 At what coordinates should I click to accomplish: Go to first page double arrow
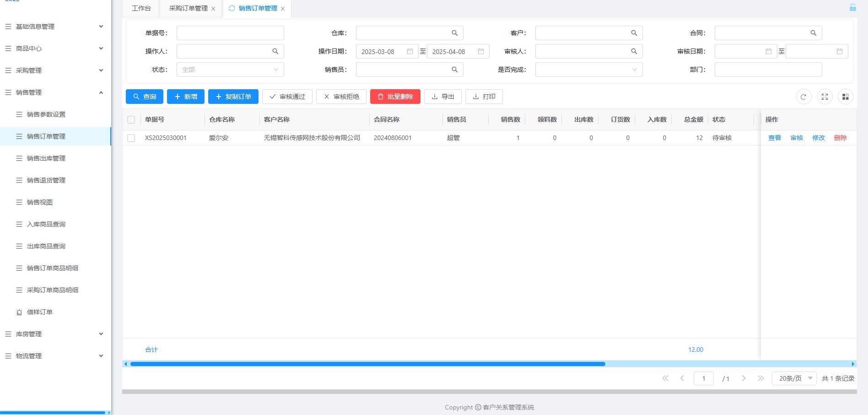coord(665,378)
